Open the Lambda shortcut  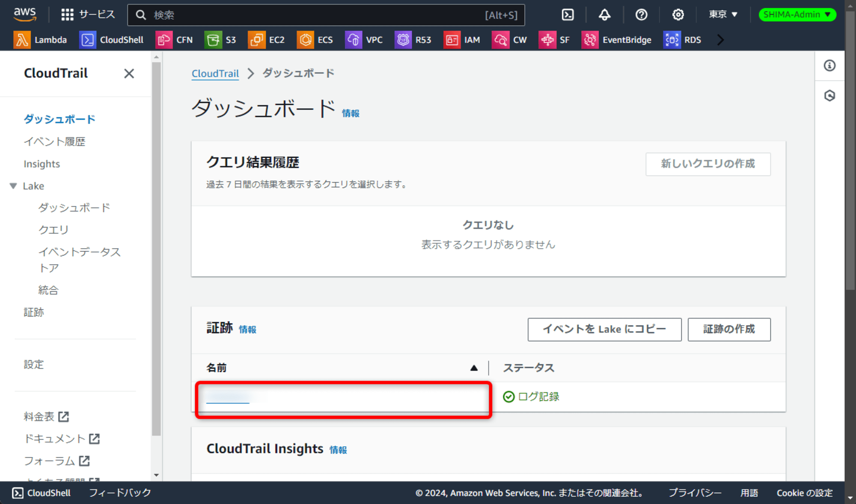click(x=40, y=40)
